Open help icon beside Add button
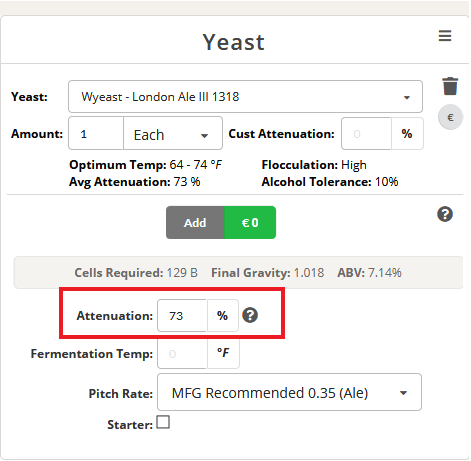The image size is (471, 461). coord(445,214)
